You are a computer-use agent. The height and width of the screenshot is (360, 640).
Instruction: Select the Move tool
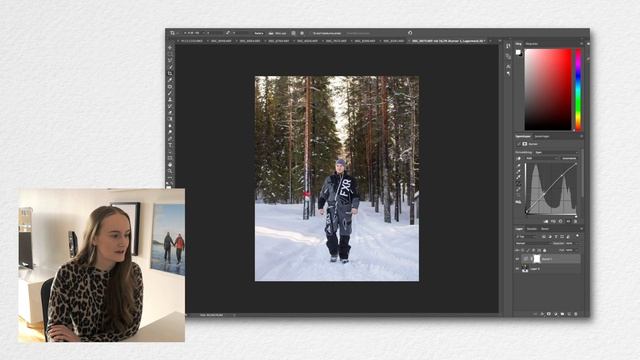point(170,47)
